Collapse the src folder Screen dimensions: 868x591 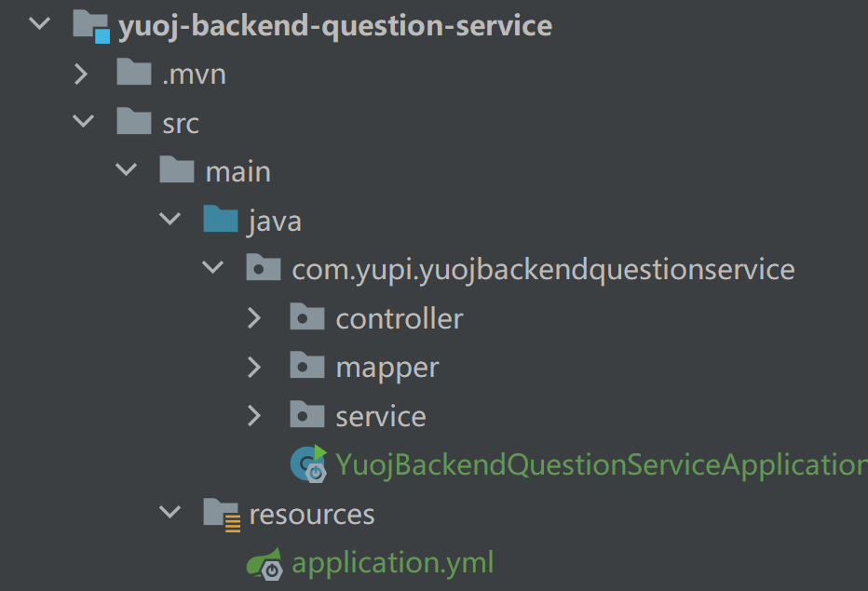pos(83,122)
